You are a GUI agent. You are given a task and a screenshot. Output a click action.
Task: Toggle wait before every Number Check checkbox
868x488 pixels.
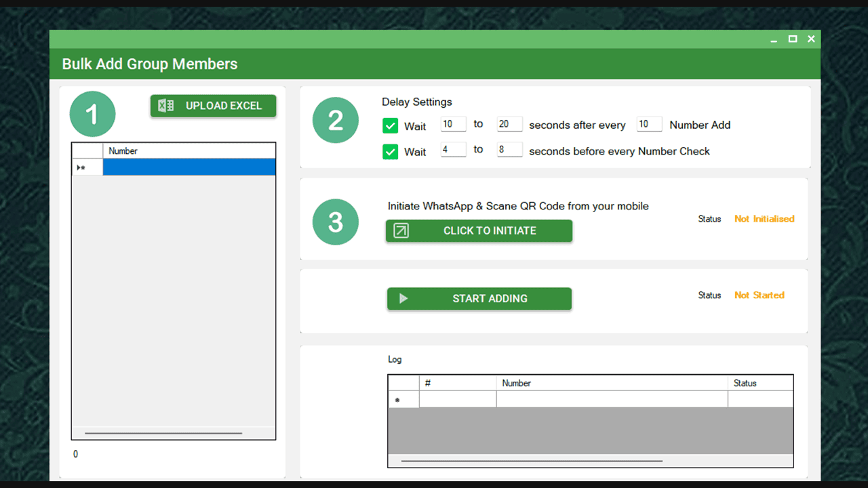click(x=390, y=152)
